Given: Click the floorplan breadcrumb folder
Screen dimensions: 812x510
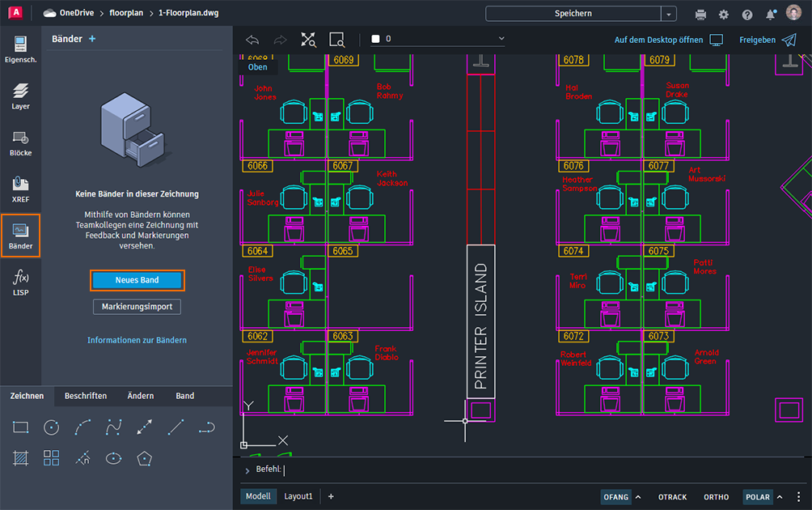Looking at the screenshot, I should [126, 13].
